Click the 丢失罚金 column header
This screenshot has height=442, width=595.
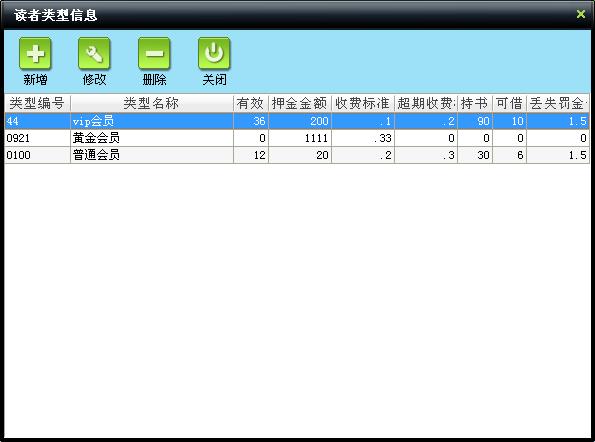[558, 103]
